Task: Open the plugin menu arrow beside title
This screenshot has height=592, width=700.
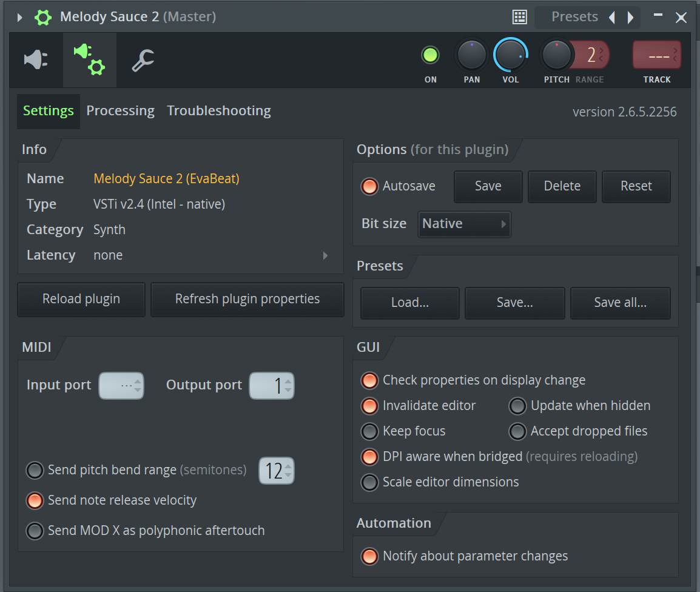Action: pos(19,18)
